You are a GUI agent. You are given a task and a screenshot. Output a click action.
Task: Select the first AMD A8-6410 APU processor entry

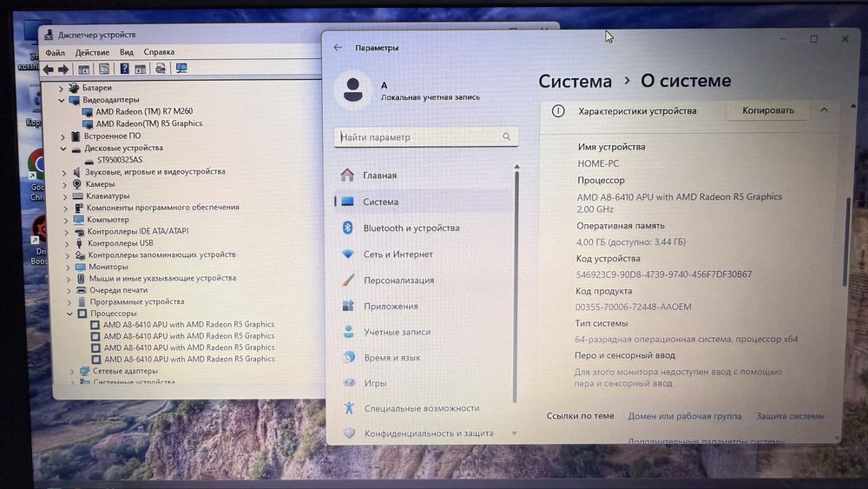pyautogui.click(x=188, y=324)
